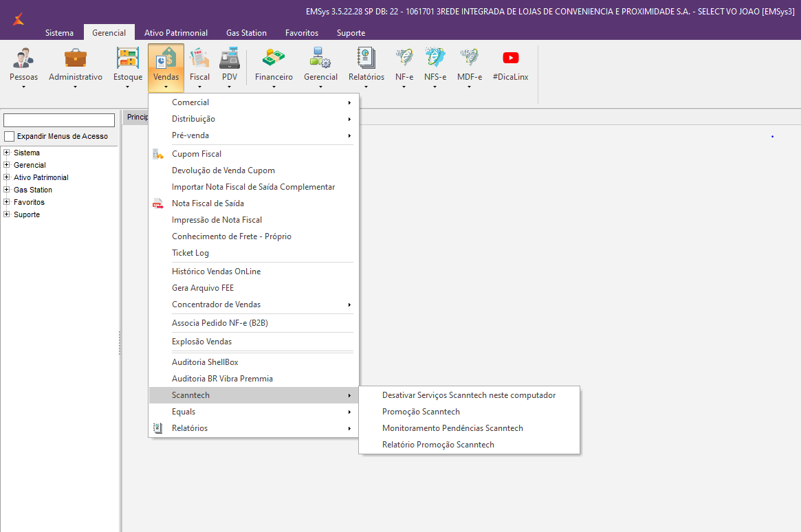Switch to the Ativo Patrimonial ribbon tab
This screenshot has width=801, height=532.
coord(176,33)
